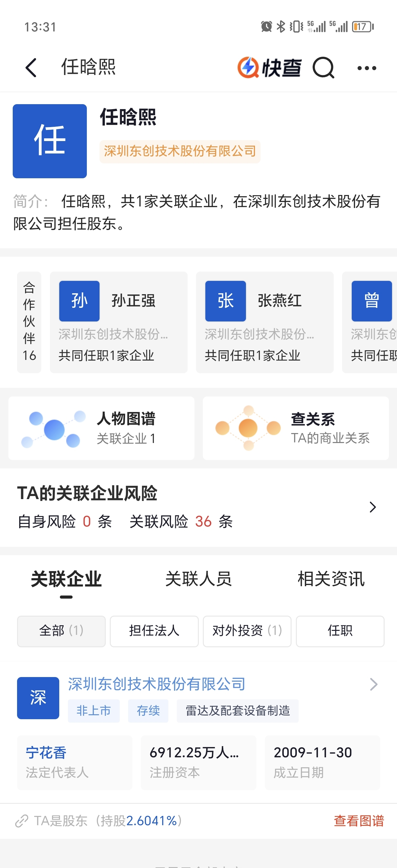
Task: Open the 合作伙伴 16 side label
Action: [x=29, y=322]
